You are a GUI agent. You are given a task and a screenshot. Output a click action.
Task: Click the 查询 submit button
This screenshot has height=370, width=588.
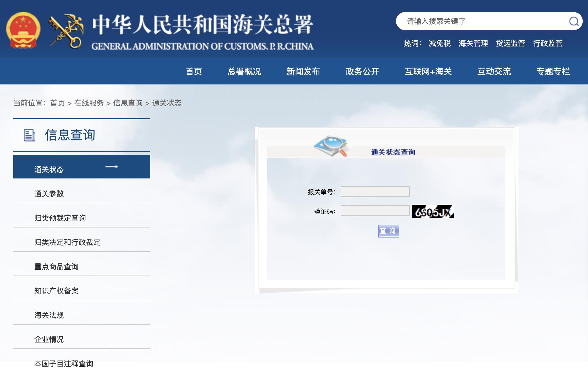(388, 231)
